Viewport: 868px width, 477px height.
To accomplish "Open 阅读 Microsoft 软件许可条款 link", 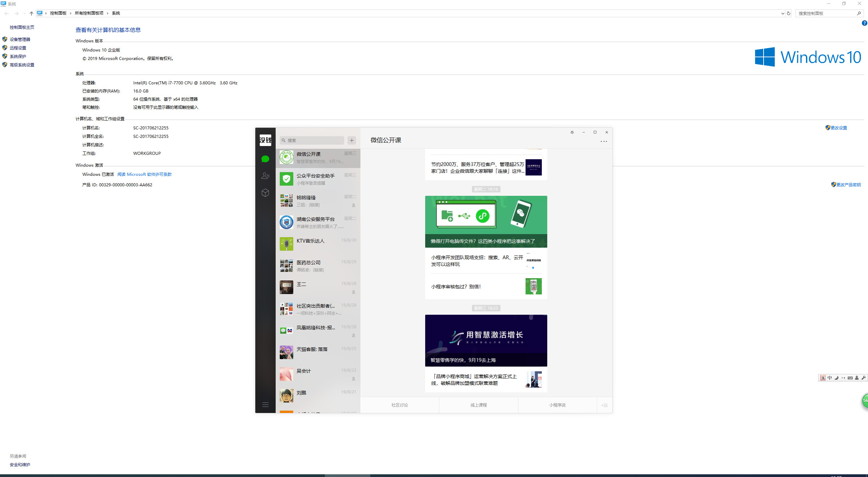I will (x=144, y=174).
